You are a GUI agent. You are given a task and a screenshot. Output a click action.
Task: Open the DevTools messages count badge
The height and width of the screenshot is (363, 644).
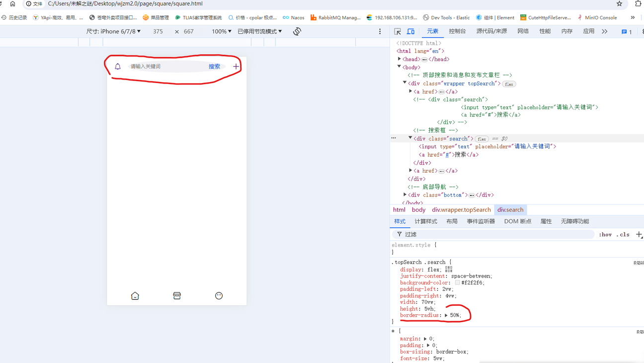(627, 32)
